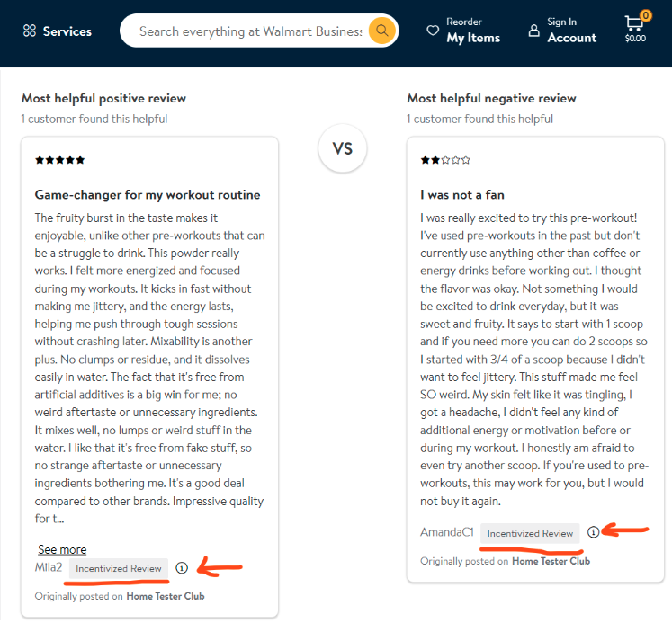The width and height of the screenshot is (672, 623).
Task: Click Incentivized Review badge under Mila2
Action: [119, 568]
